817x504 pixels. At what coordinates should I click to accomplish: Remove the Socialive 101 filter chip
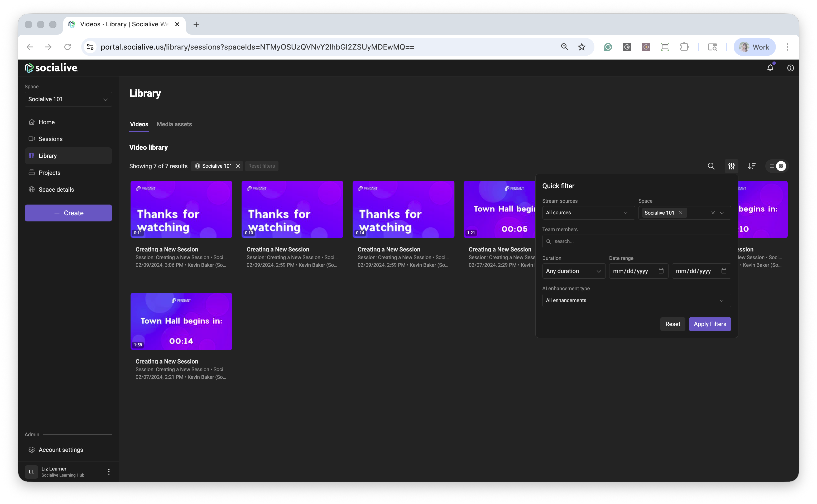tap(238, 166)
